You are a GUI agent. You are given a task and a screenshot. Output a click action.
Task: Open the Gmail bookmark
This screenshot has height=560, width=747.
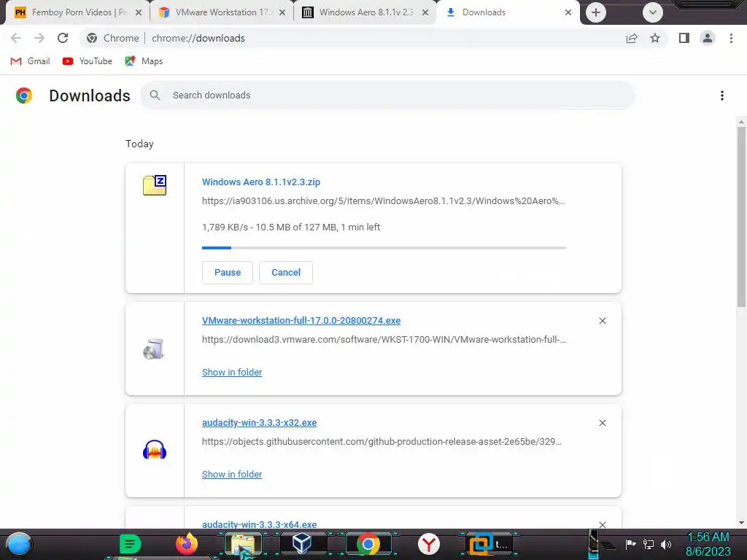pos(31,61)
